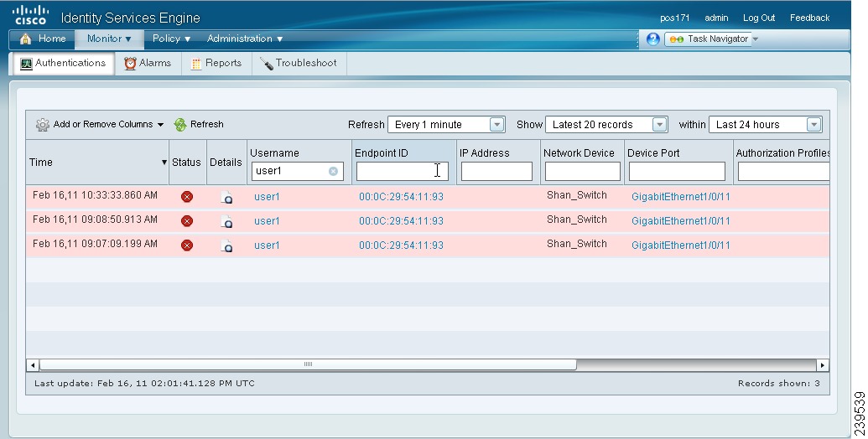The height and width of the screenshot is (439, 868).
Task: Open the Administration menu
Action: (245, 39)
